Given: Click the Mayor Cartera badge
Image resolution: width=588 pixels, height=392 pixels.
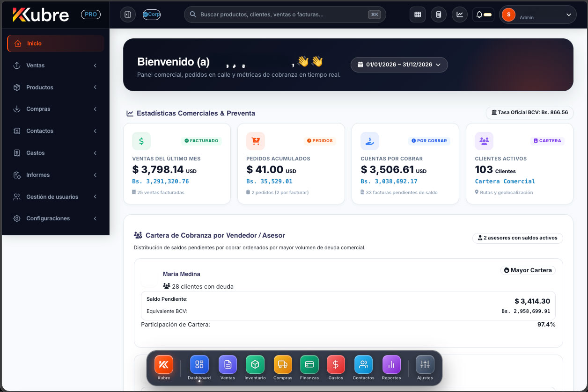Looking at the screenshot, I should [x=528, y=270].
